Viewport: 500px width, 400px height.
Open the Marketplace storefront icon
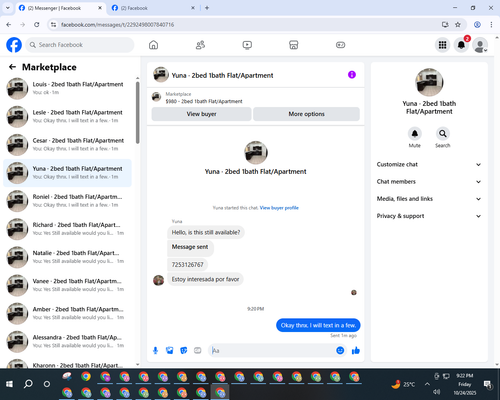point(294,45)
